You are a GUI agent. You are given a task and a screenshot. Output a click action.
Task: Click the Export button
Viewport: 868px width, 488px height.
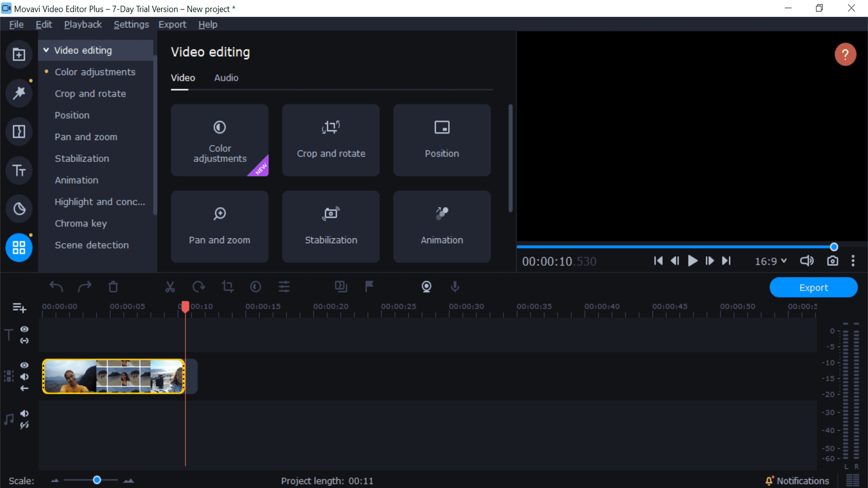tap(813, 287)
